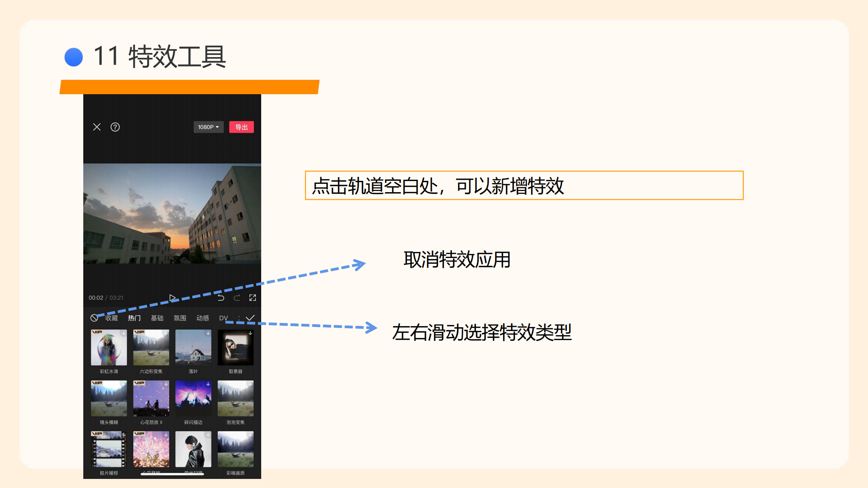Tap the red 导出 export button
Image resolution: width=868 pixels, height=488 pixels.
click(242, 127)
